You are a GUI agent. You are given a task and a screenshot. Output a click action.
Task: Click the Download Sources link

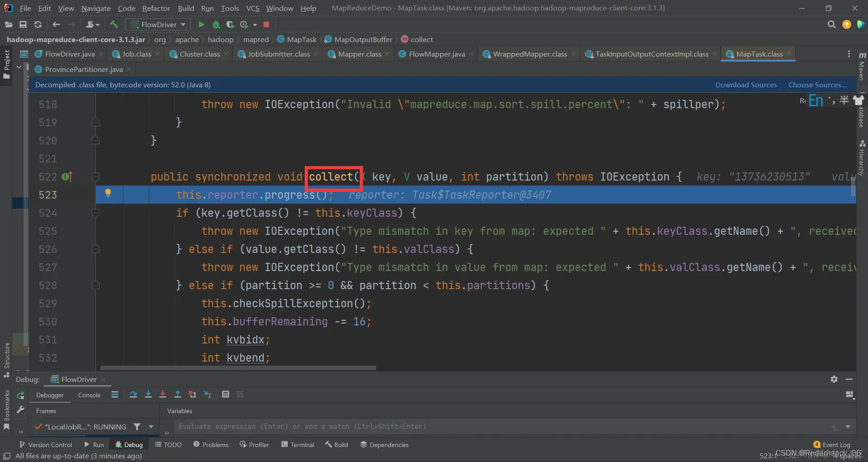coord(746,85)
